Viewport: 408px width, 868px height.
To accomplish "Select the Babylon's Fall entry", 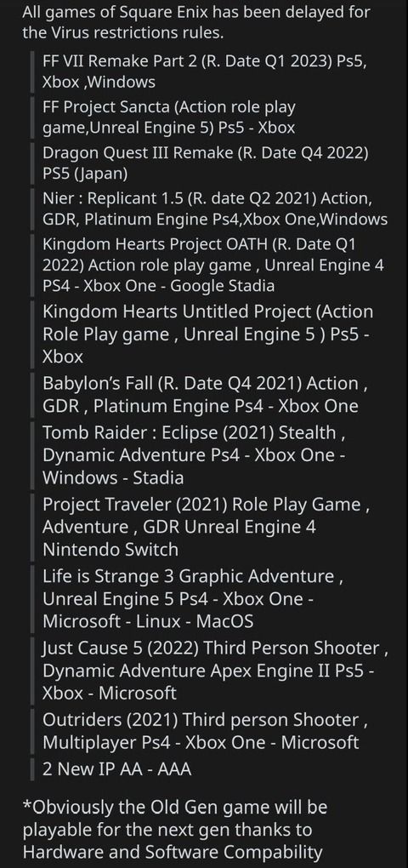I will click(206, 394).
